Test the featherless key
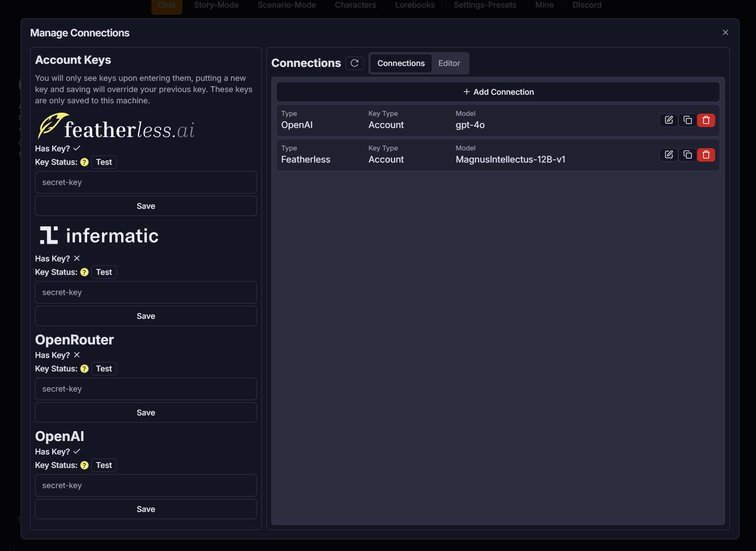Viewport: 756px width, 551px height. (x=104, y=162)
